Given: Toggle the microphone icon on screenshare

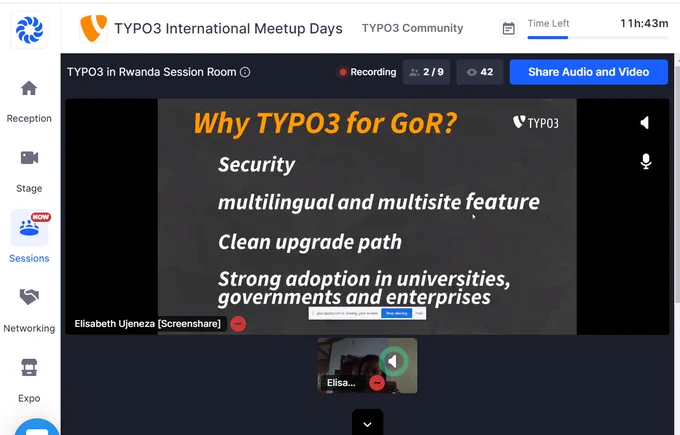Looking at the screenshot, I should [646, 161].
